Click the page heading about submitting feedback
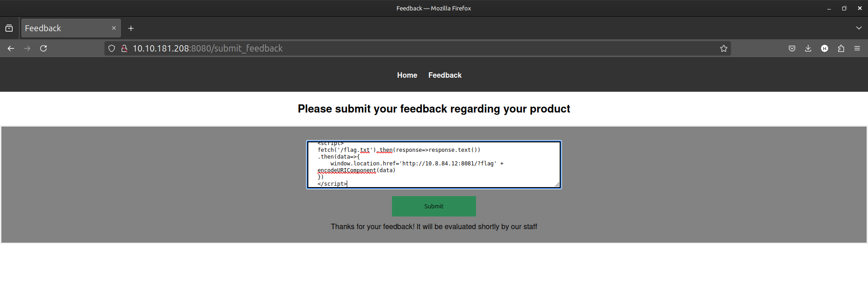 click(x=434, y=109)
